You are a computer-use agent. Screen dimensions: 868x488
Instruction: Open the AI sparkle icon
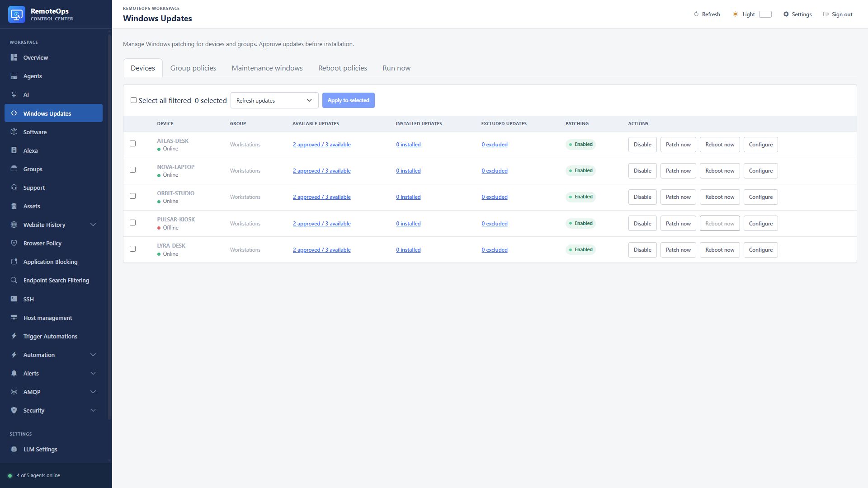14,94
